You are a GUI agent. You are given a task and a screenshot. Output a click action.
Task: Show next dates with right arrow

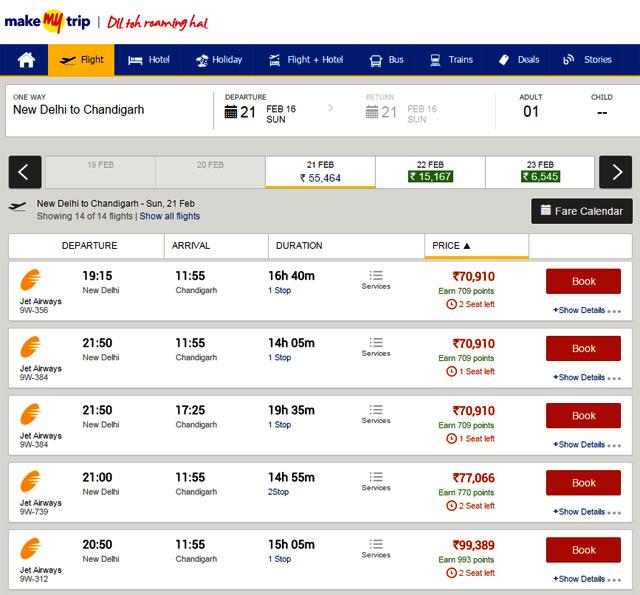point(616,172)
